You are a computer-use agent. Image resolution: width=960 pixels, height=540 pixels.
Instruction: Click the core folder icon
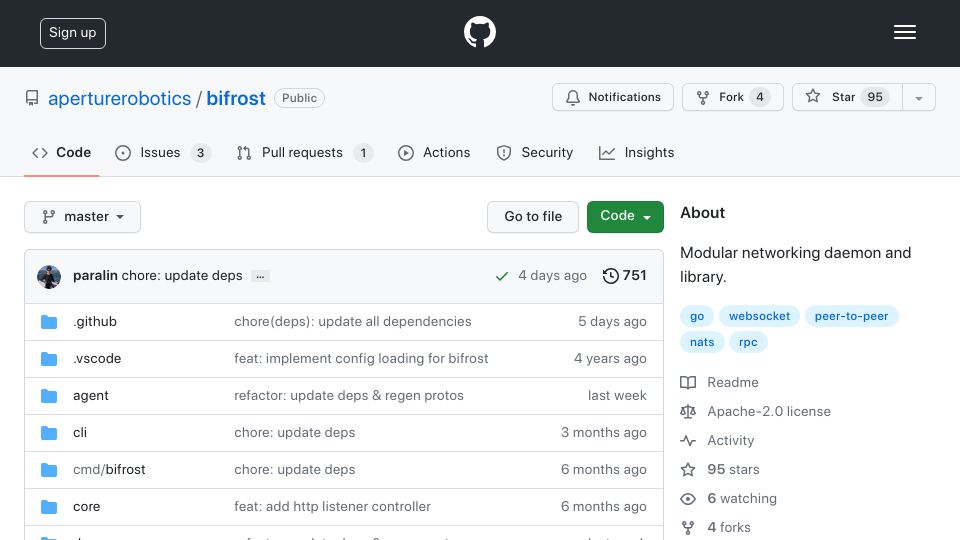[x=49, y=507]
